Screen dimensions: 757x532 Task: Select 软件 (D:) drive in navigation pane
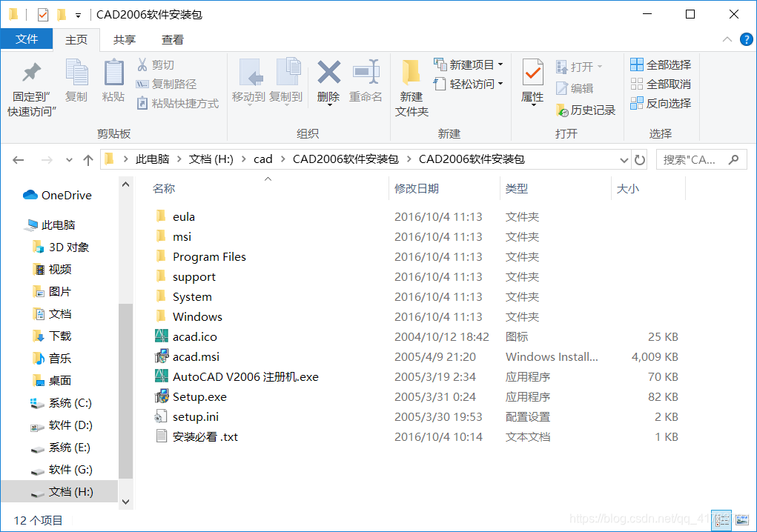point(61,425)
